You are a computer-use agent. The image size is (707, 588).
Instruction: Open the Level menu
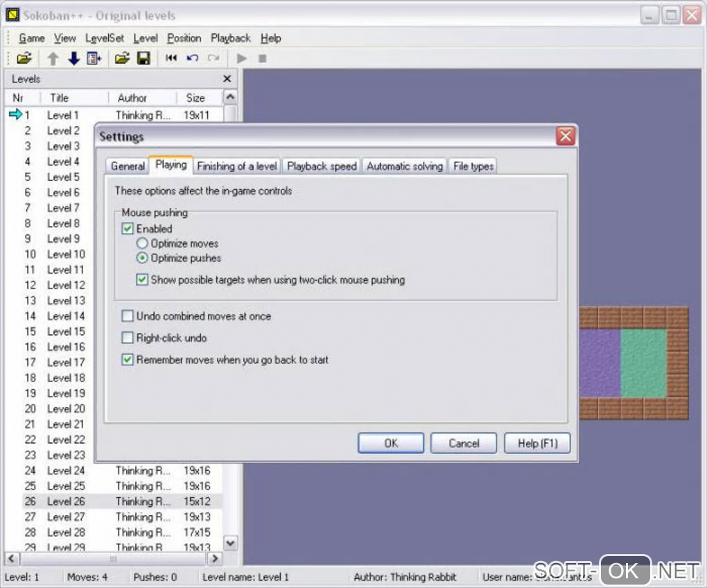(146, 38)
